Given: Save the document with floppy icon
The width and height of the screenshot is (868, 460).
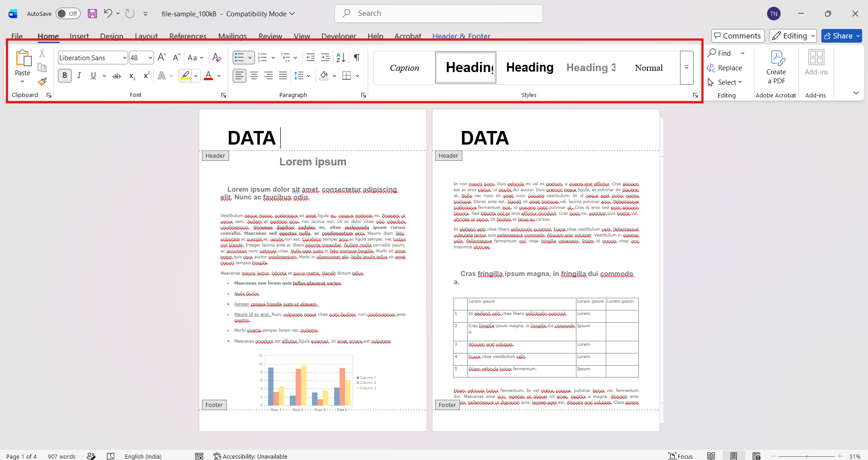Looking at the screenshot, I should point(92,14).
